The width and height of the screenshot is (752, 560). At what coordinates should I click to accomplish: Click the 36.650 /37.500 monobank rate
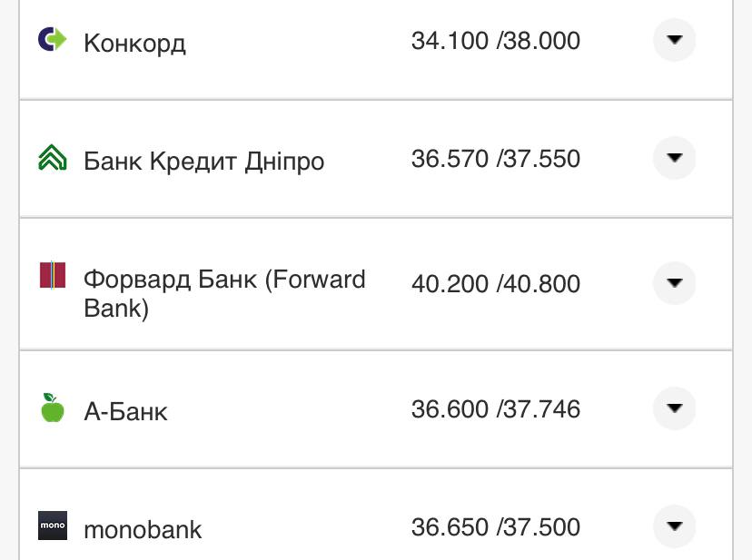click(496, 526)
